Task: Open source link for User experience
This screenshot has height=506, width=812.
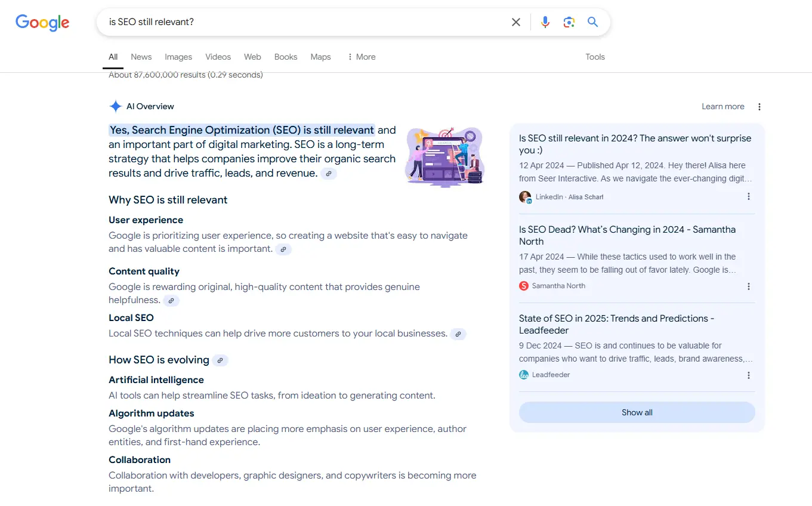Action: (284, 249)
